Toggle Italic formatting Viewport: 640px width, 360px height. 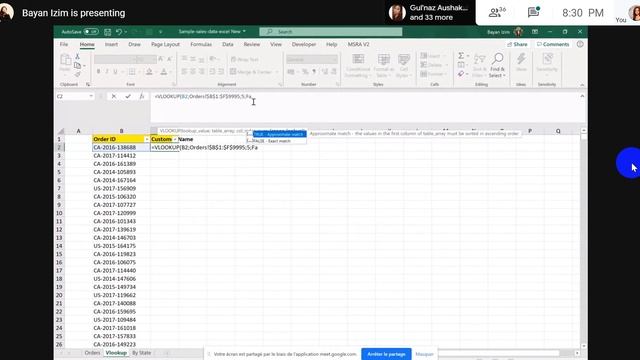tap(107, 72)
